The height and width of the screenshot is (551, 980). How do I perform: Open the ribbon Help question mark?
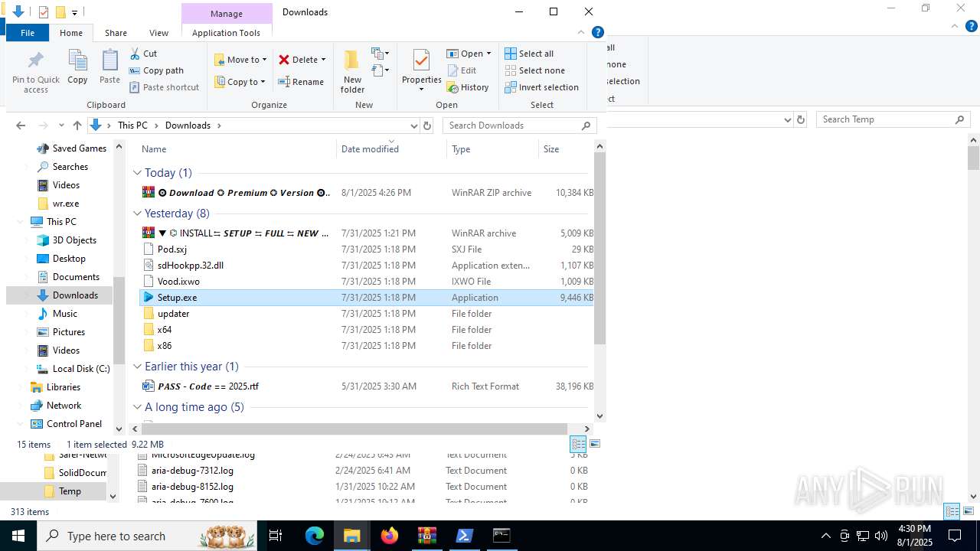tap(598, 32)
